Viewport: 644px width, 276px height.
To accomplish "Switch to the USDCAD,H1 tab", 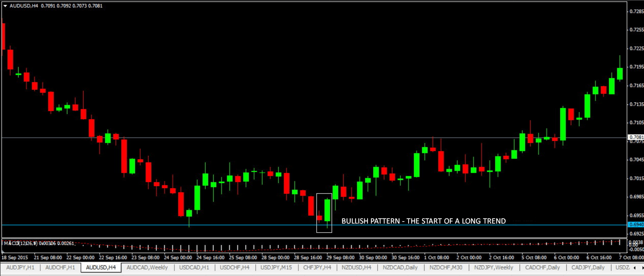I will point(194,267).
